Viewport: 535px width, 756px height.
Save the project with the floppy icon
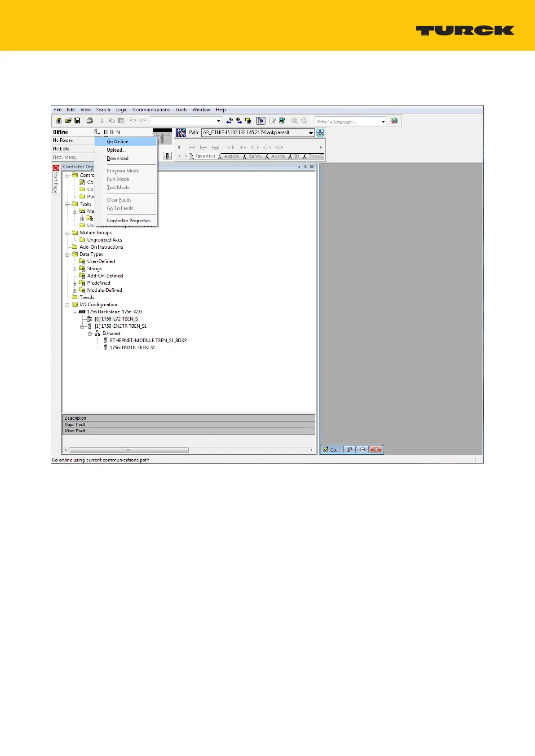click(x=77, y=121)
